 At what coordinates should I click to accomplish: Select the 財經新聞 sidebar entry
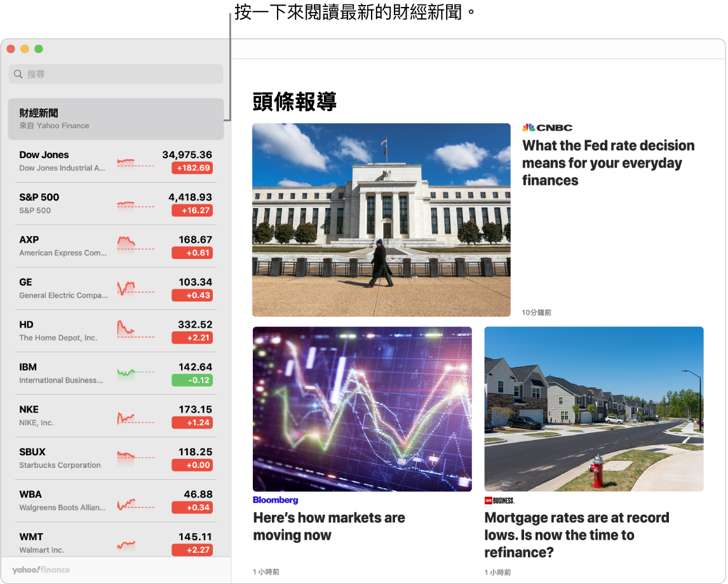click(116, 118)
